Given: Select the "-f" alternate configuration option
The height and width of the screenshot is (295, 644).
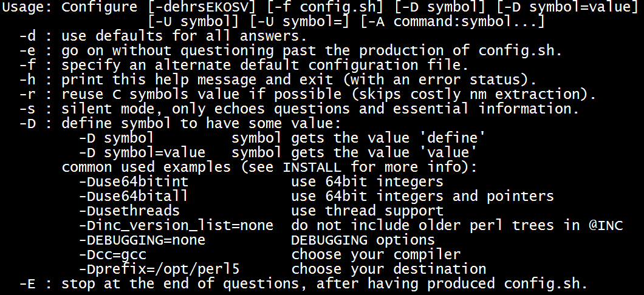Looking at the screenshot, I should click(x=28, y=65).
